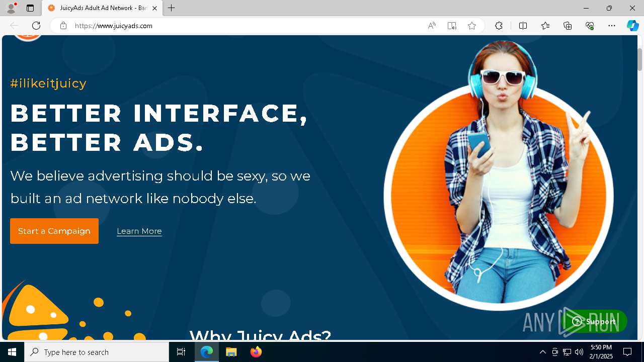This screenshot has width=644, height=362.
Task: Refresh the page
Action: pyautogui.click(x=36, y=26)
